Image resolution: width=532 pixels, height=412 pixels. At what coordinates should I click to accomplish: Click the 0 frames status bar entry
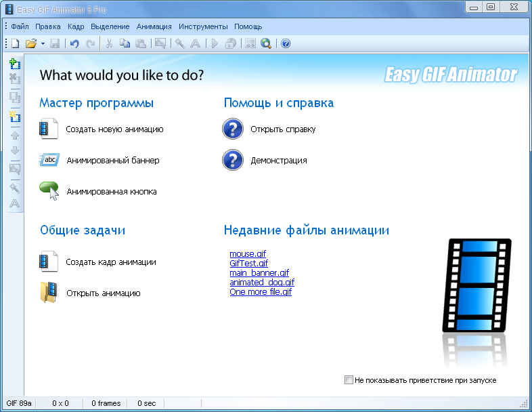(106, 403)
